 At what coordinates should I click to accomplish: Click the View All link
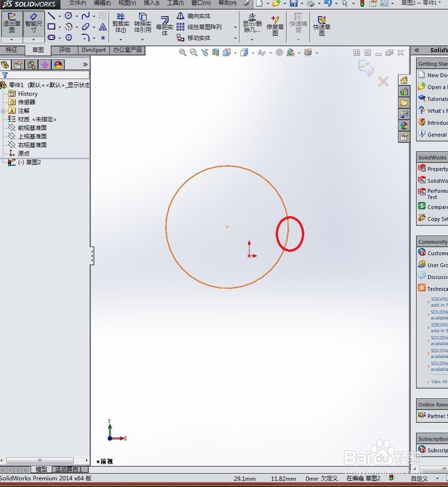(x=439, y=381)
